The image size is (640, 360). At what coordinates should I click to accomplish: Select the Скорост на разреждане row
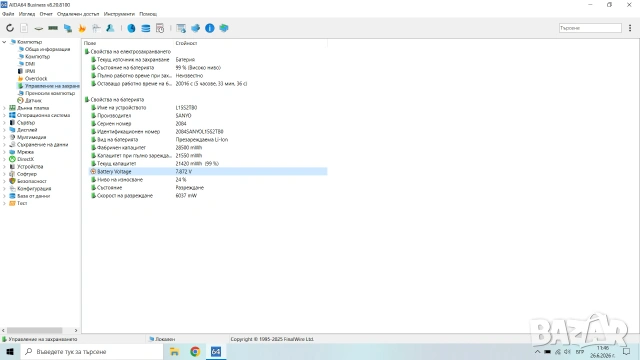(208, 196)
